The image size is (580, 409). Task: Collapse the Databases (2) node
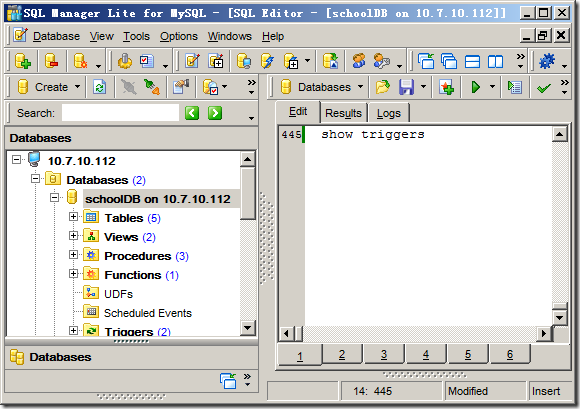click(x=36, y=179)
